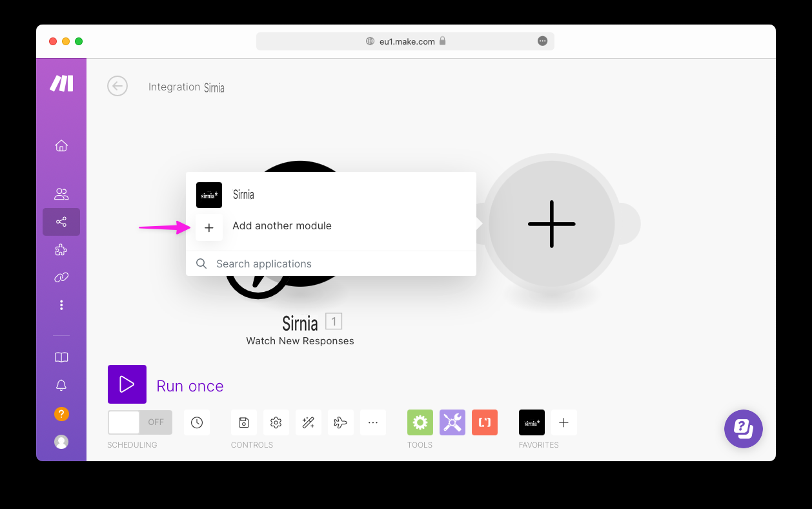Click the address bar lock icon
The image size is (812, 509).
point(443,41)
